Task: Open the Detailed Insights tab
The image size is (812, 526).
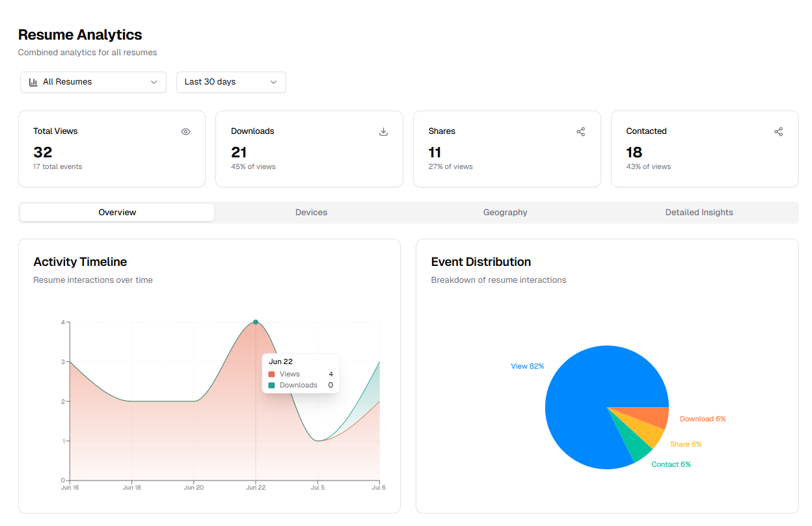Action: coord(699,213)
